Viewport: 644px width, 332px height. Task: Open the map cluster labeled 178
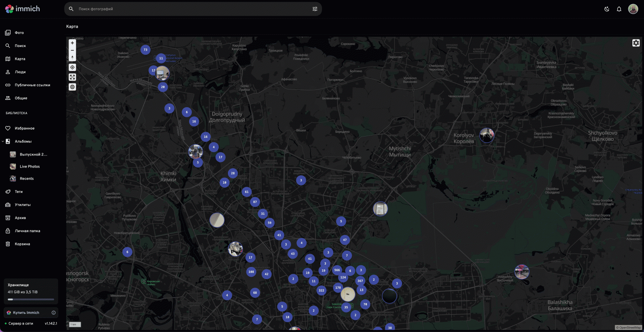339,287
